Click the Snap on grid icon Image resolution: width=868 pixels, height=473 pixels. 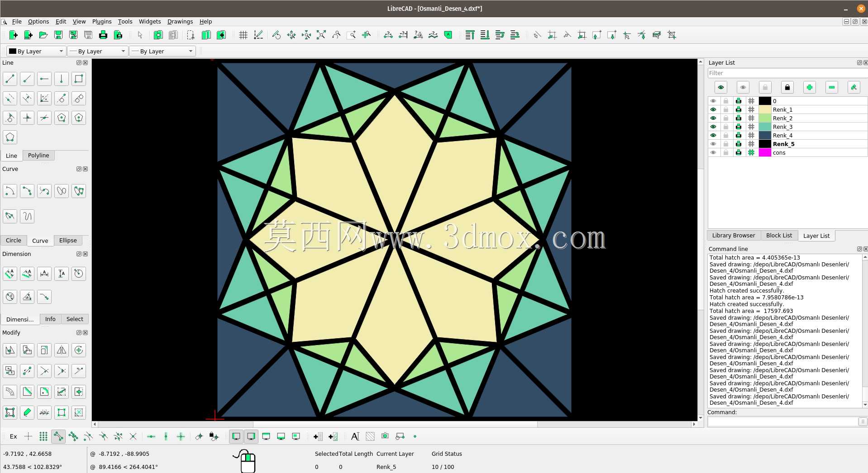pyautogui.click(x=43, y=436)
